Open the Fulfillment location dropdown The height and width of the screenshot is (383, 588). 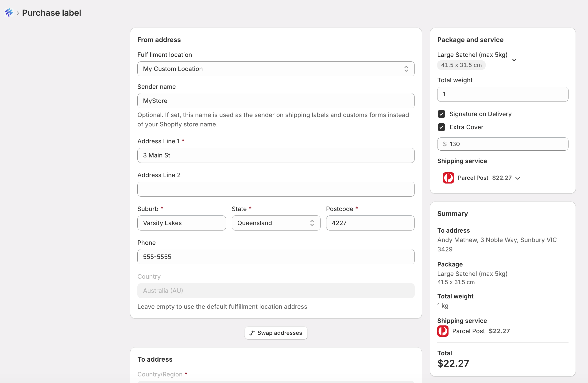276,69
